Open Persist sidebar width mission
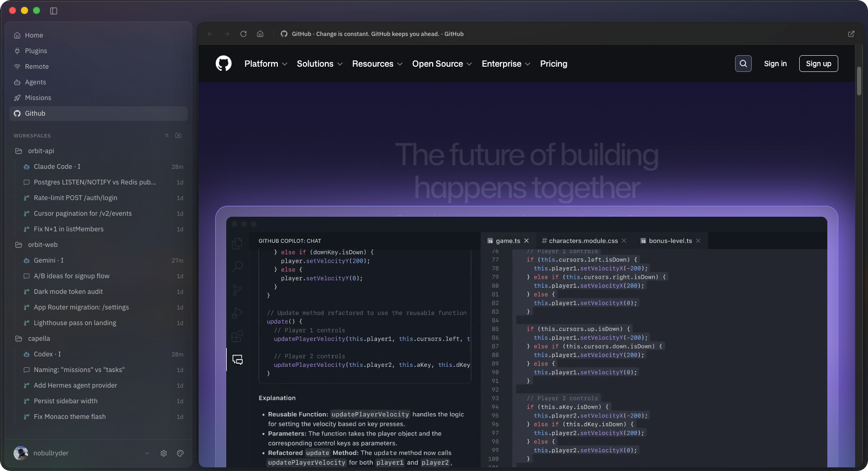This screenshot has width=868, height=471. pyautogui.click(x=103, y=401)
